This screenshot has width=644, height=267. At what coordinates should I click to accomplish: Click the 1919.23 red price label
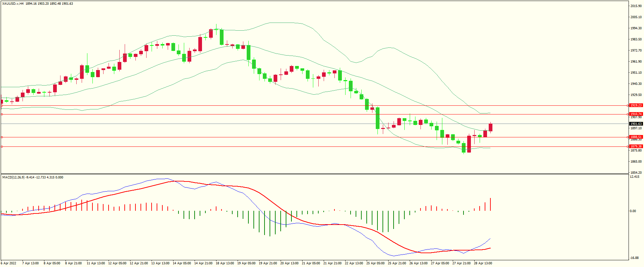(x=636, y=105)
